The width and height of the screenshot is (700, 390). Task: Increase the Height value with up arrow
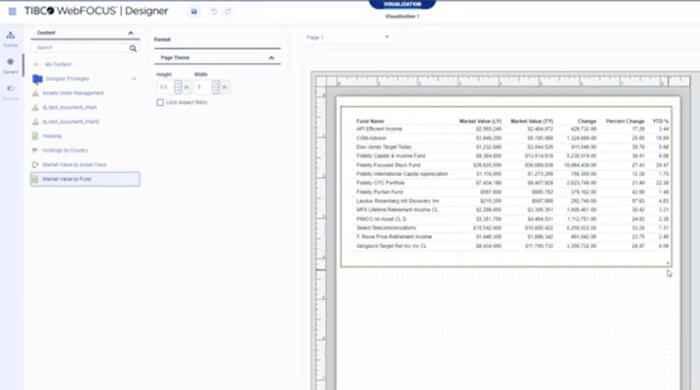[178, 83]
